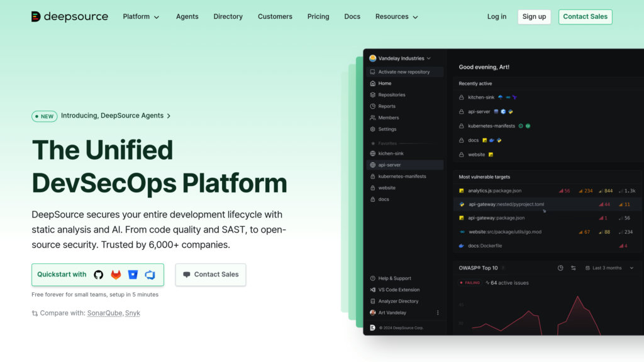Screen dimensions: 644x362
Task: Open the SonarQube comparison link
Action: tap(104, 313)
